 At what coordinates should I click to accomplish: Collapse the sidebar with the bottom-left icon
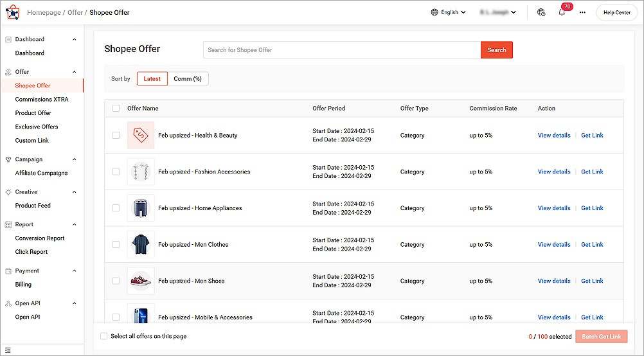(x=8, y=350)
